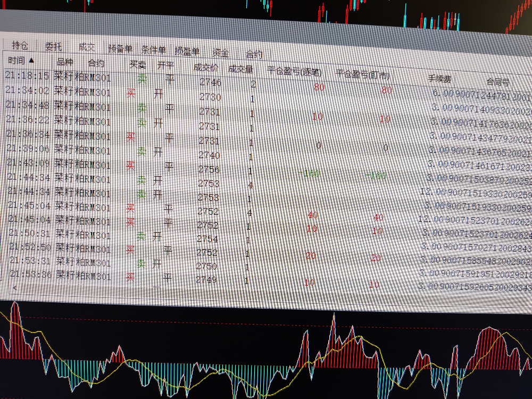The width and height of the screenshot is (532, 399).
Task: Click the price cell 2756
Action: (x=209, y=169)
